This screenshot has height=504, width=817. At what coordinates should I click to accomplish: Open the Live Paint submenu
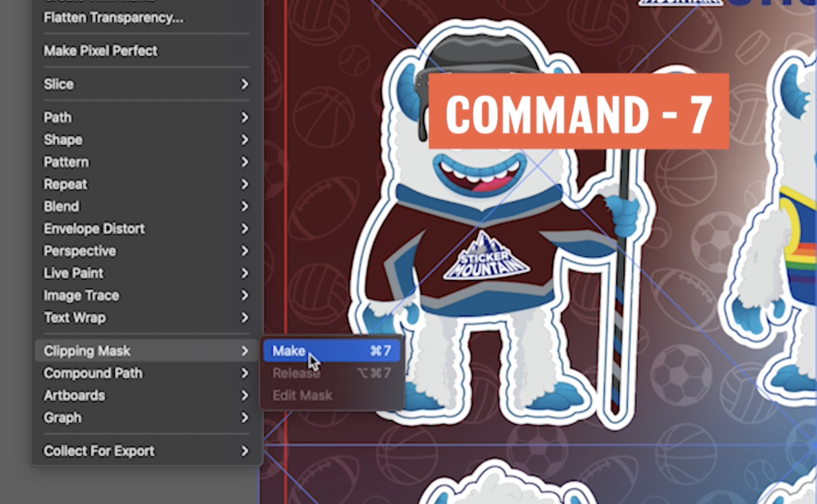coord(147,273)
